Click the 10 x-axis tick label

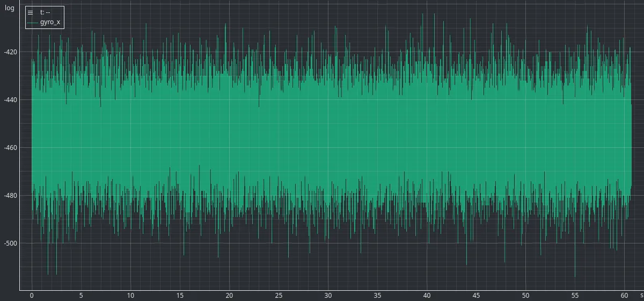130,296
